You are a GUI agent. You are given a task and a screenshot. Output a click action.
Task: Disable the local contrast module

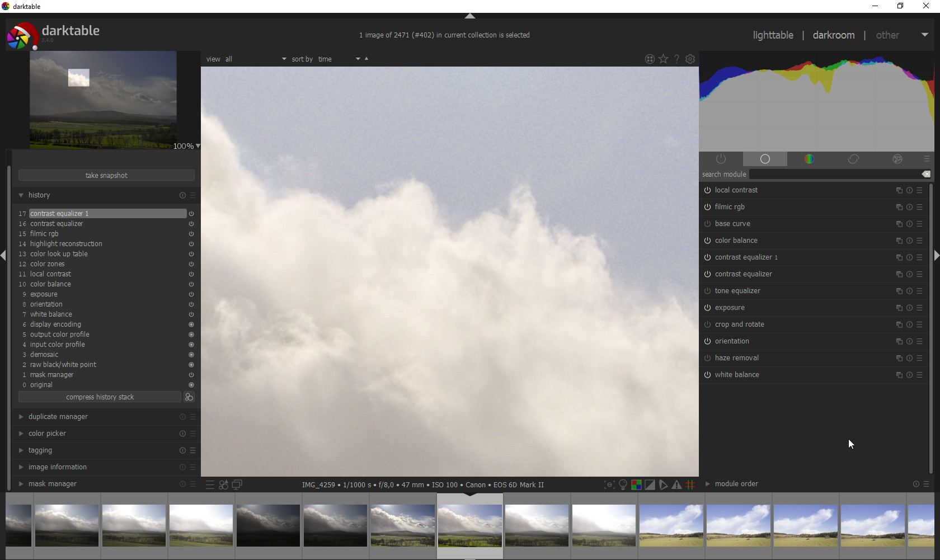[707, 190]
